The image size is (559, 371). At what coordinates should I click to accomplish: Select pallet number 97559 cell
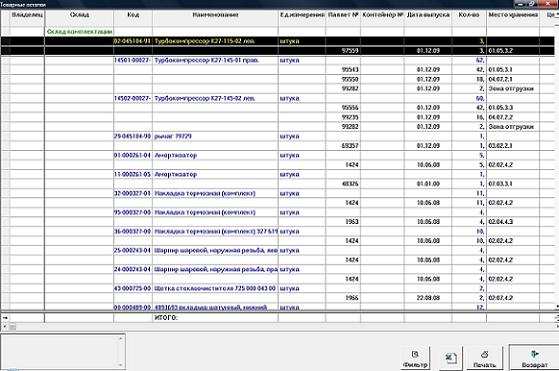tap(343, 51)
